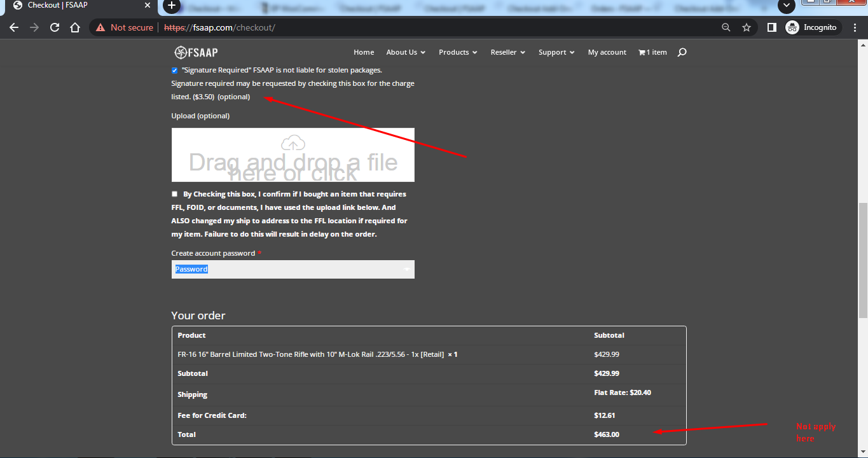
Task: Click the browser Forward arrow
Action: point(34,27)
